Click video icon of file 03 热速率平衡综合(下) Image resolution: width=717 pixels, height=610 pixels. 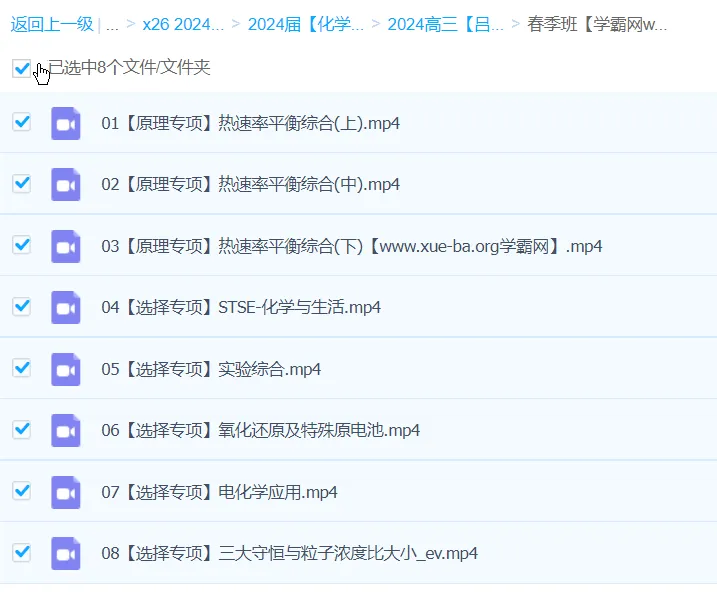click(66, 246)
